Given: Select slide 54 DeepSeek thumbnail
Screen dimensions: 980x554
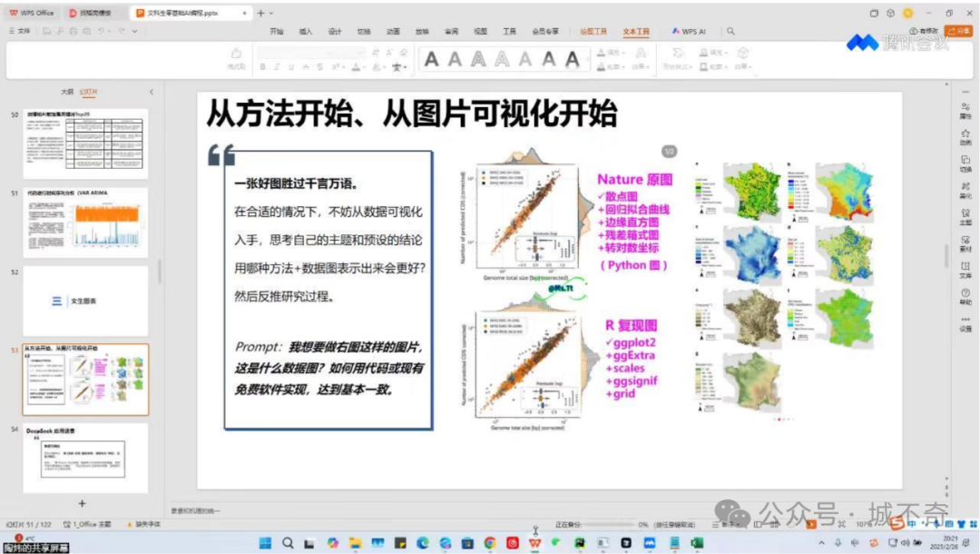Looking at the screenshot, I should coord(85,459).
